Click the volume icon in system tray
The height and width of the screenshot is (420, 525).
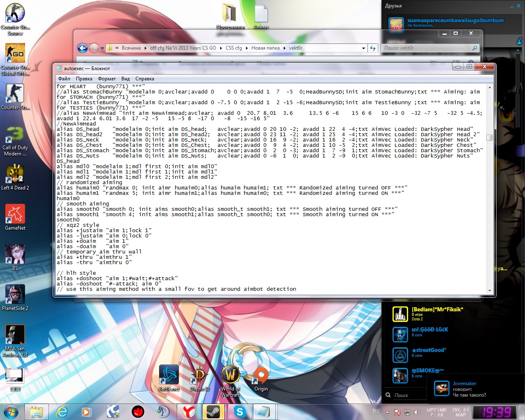click(x=417, y=412)
